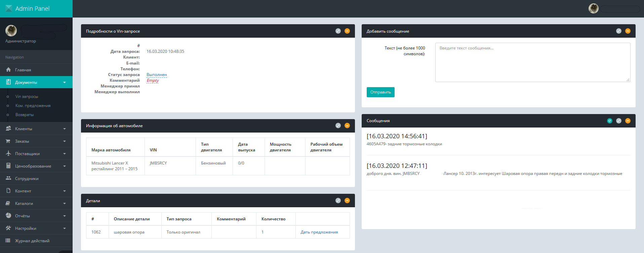The image size is (644, 253).
Task: Edit the Выполнен request status link
Action: point(157,75)
